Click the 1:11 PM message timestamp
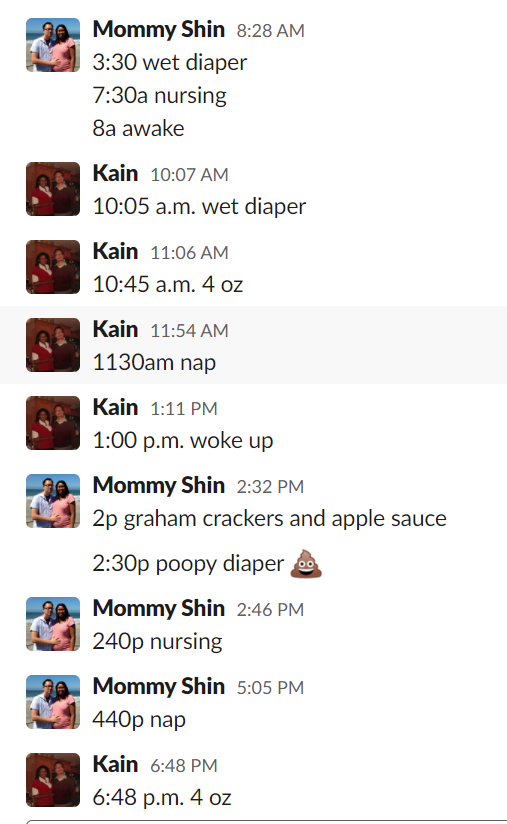This screenshot has height=824, width=507. 183,408
